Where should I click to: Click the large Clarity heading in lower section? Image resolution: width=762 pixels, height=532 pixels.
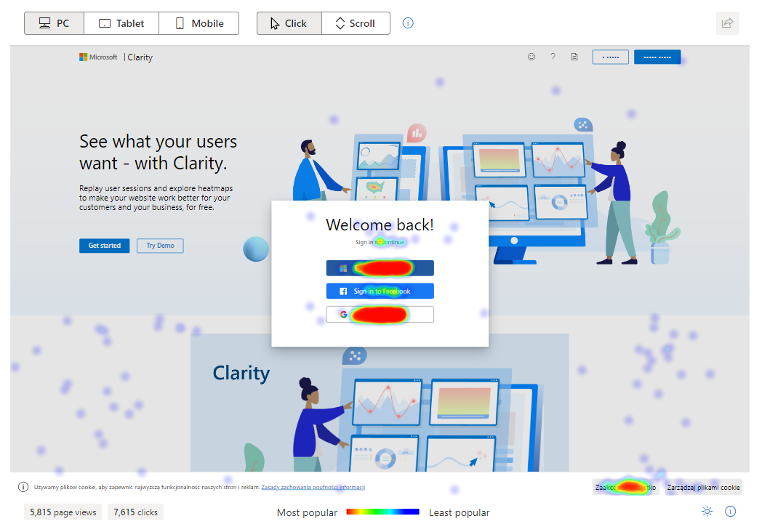click(x=241, y=373)
